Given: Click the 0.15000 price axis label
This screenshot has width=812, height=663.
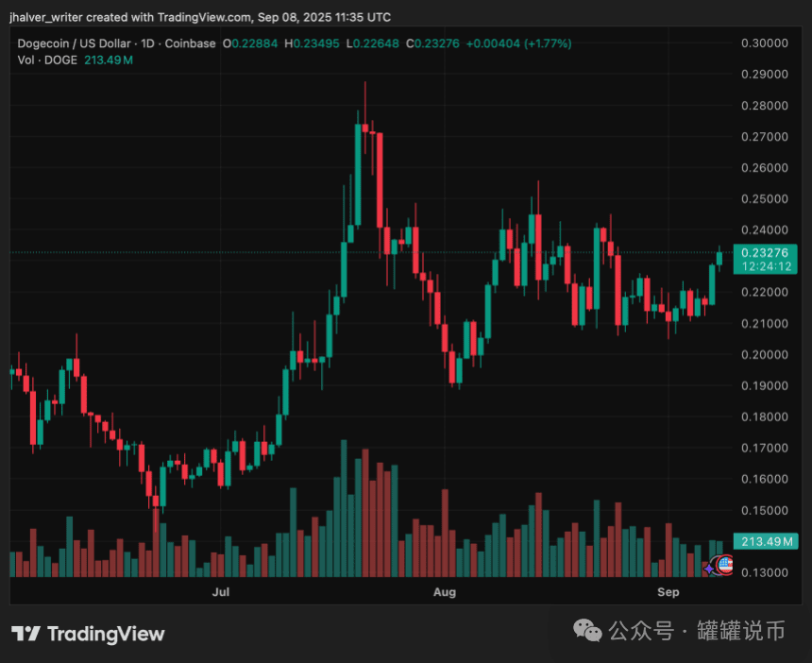Looking at the screenshot, I should click(765, 511).
